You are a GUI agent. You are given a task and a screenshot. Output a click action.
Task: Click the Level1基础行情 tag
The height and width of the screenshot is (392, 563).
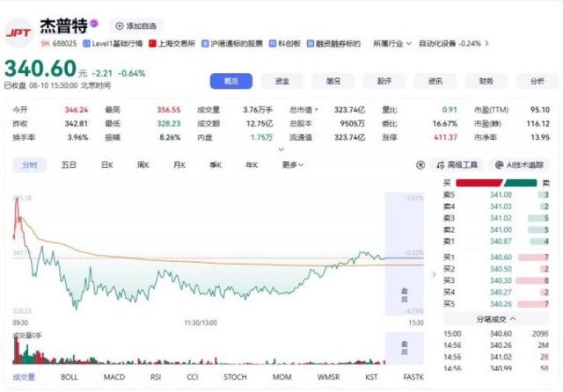(113, 44)
